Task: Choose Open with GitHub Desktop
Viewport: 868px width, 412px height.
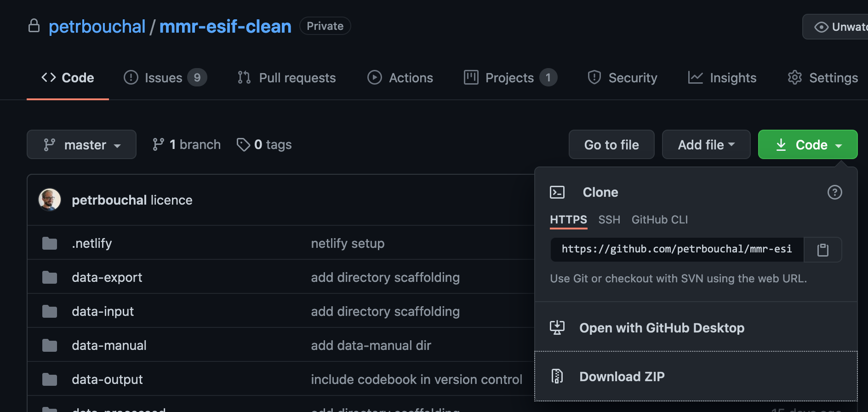Action: click(696, 328)
